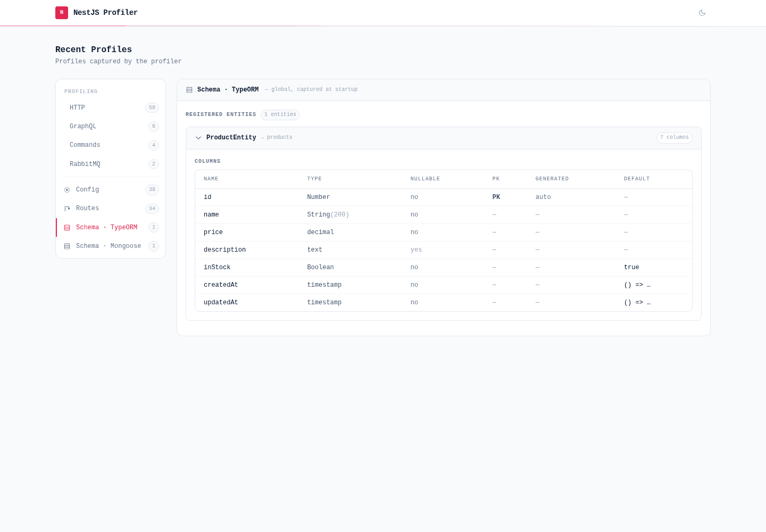This screenshot has width=766, height=532.
Task: Click the 'createdAt' column name cell
Action: click(221, 285)
